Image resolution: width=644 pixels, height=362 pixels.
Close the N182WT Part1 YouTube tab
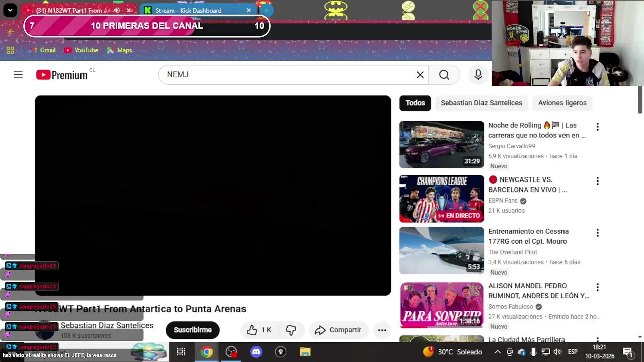coord(129,10)
